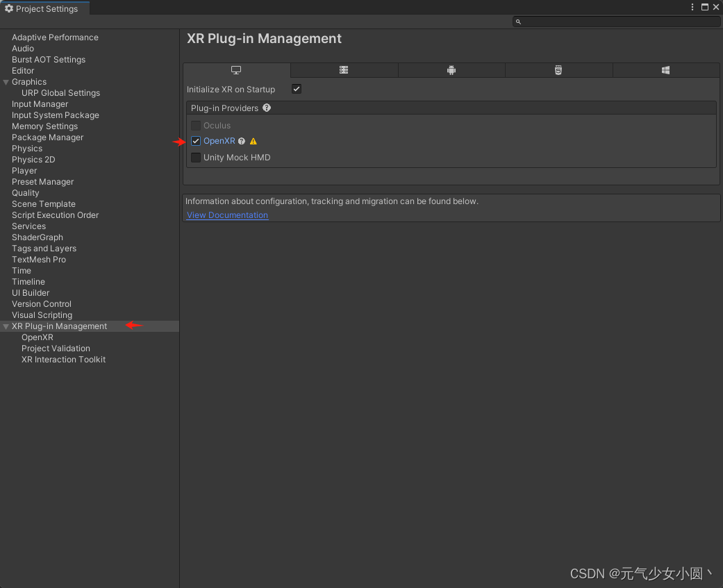Click the OpenXR help question icon
Image resolution: width=723 pixels, height=588 pixels.
pyautogui.click(x=242, y=141)
